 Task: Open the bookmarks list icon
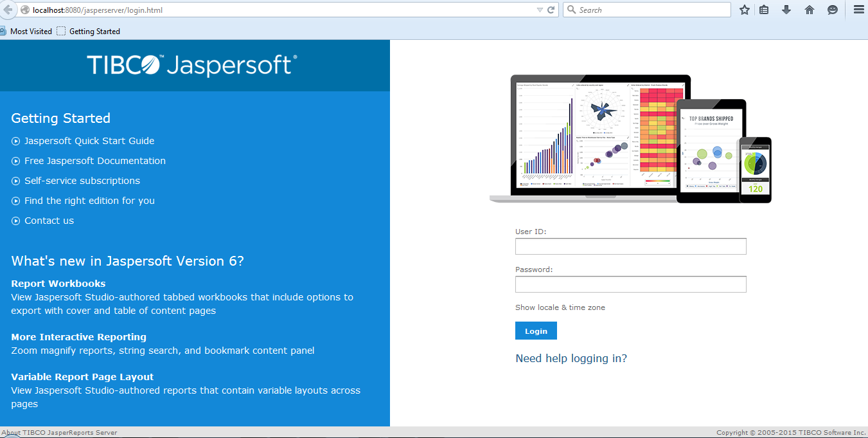pos(764,10)
